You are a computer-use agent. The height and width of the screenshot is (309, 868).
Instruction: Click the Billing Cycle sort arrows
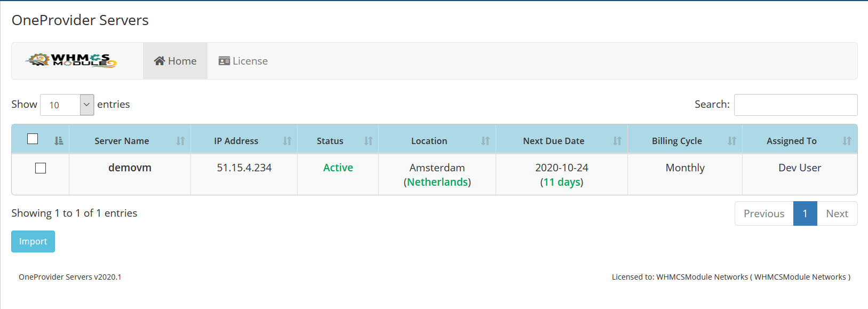732,141
